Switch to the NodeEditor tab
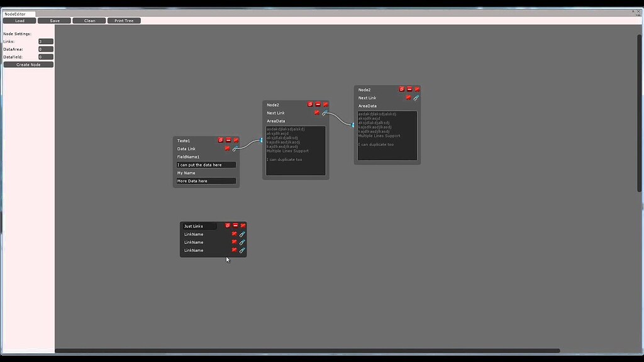This screenshot has height=362, width=644. click(14, 13)
